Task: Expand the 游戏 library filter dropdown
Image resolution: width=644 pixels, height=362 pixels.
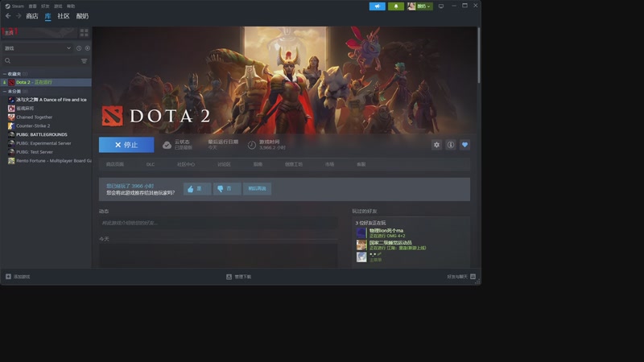Action: click(37, 48)
